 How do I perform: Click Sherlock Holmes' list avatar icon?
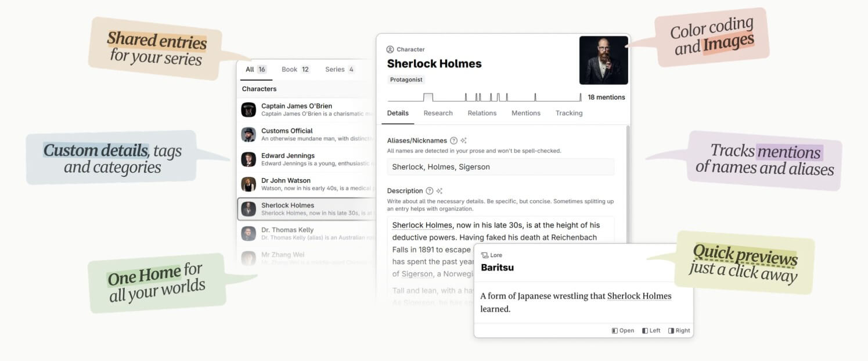(x=248, y=209)
